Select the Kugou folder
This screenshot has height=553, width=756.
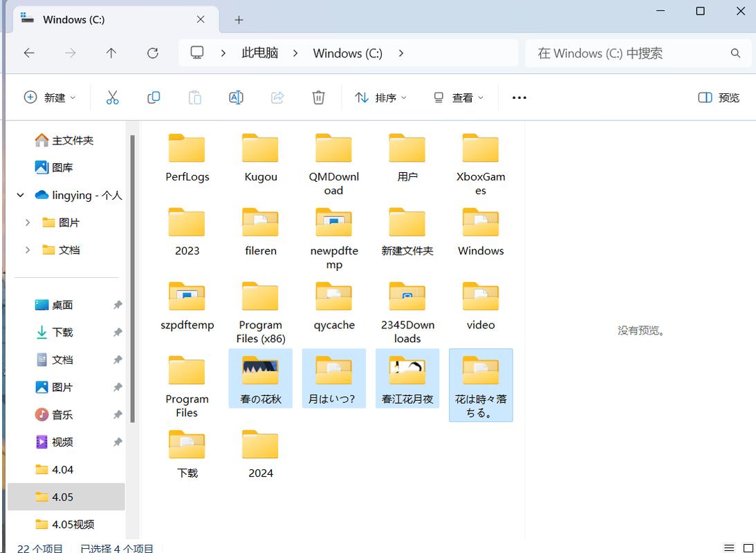point(260,158)
